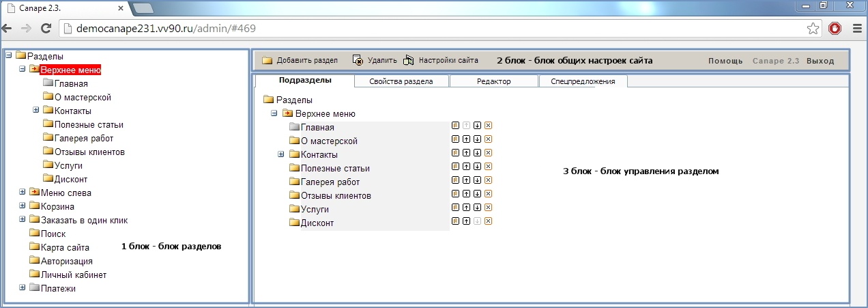Reload the page with refresh button
This screenshot has height=308, width=868.
46,29
